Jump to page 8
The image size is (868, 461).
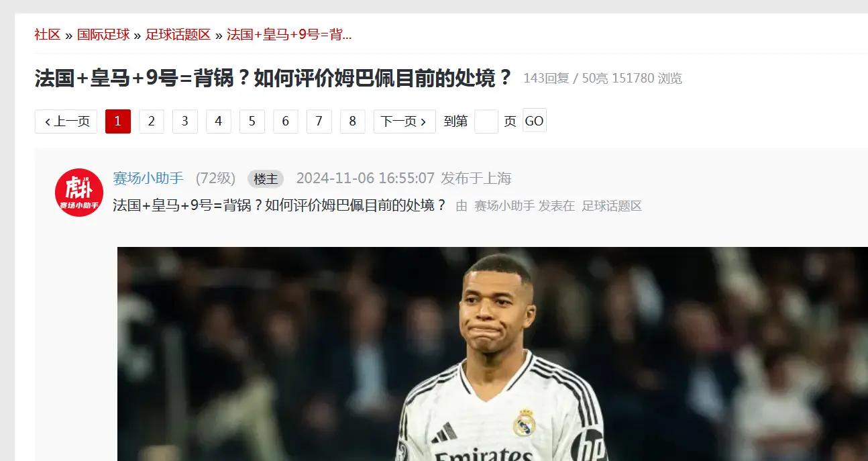(353, 121)
